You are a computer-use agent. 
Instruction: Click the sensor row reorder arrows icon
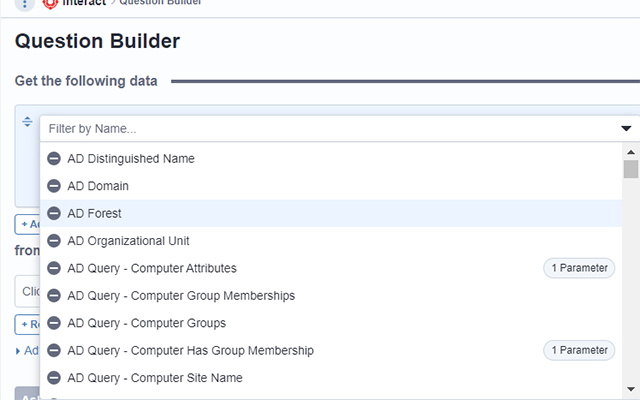[x=27, y=121]
